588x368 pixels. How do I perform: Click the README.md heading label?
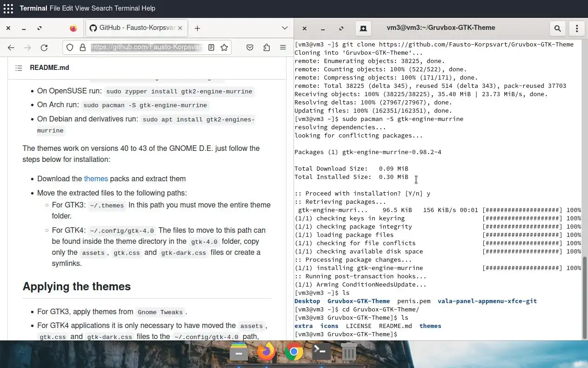(49, 68)
